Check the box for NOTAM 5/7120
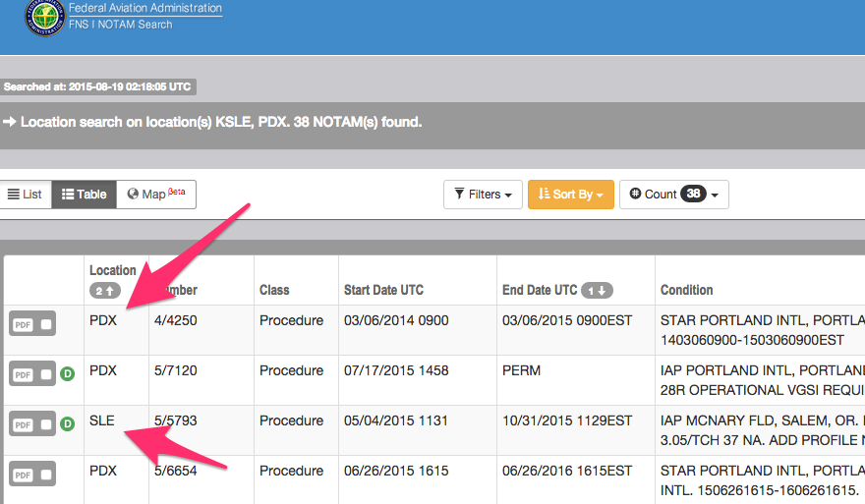The image size is (865, 504). 46,374
